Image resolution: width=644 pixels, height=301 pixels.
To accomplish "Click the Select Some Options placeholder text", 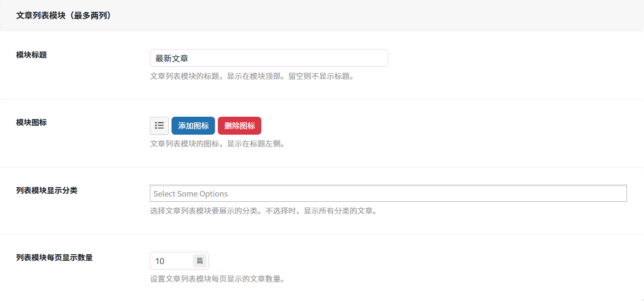I will 190,194.
